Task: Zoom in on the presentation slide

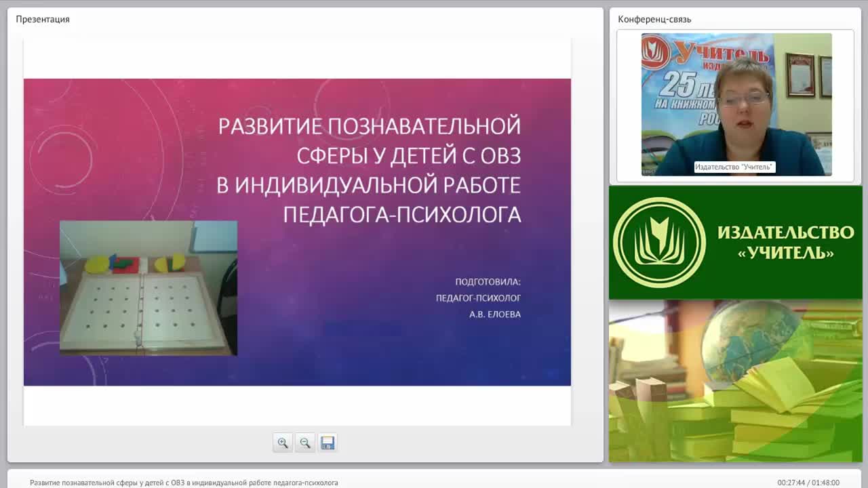Action: [x=283, y=443]
